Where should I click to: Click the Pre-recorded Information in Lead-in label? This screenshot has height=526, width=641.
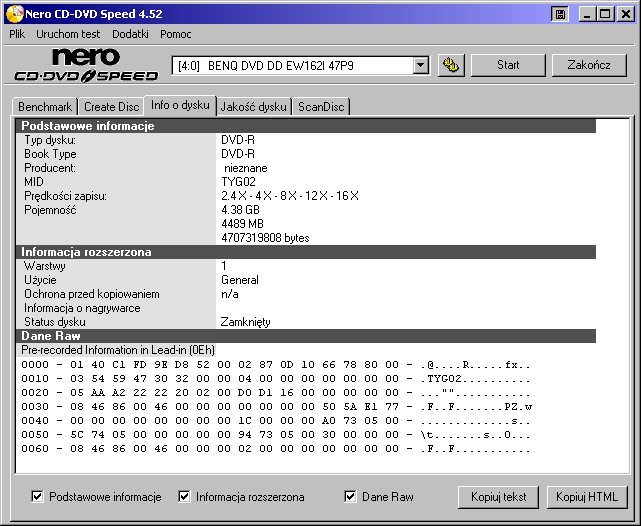coord(118,350)
